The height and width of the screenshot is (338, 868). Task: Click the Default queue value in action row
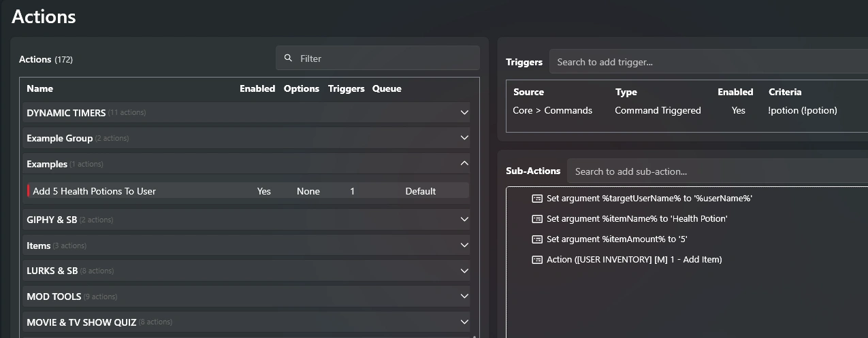point(421,191)
